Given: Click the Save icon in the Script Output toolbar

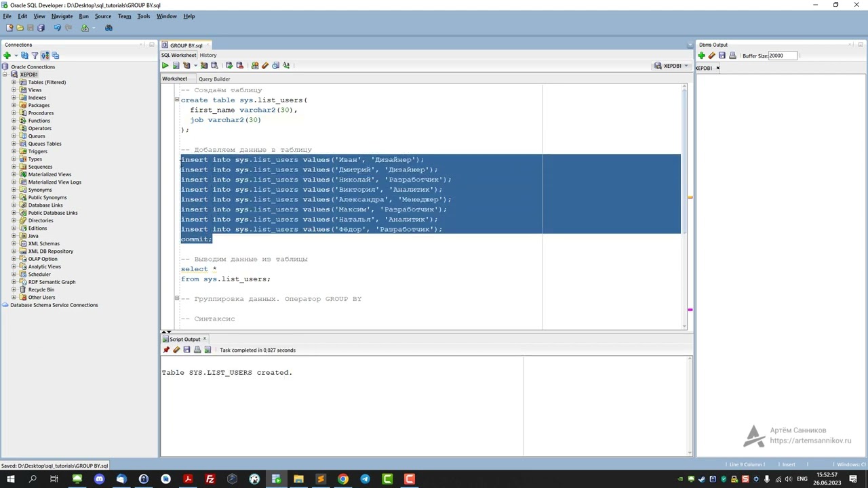Looking at the screenshot, I should pos(186,350).
